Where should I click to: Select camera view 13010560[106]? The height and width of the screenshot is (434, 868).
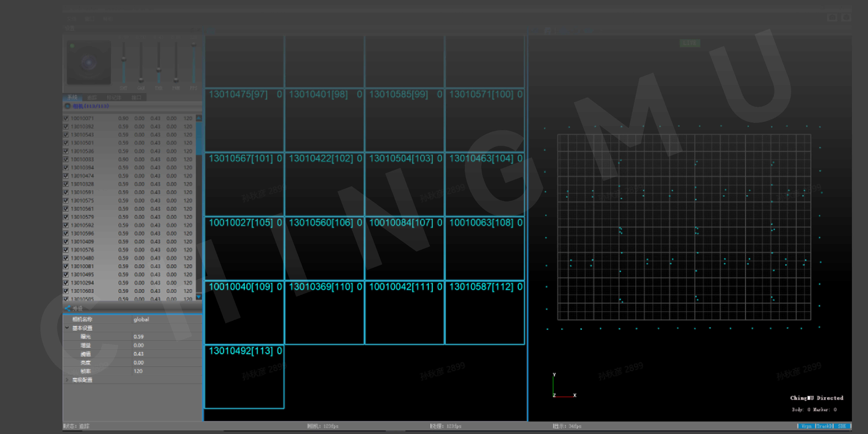pos(324,248)
